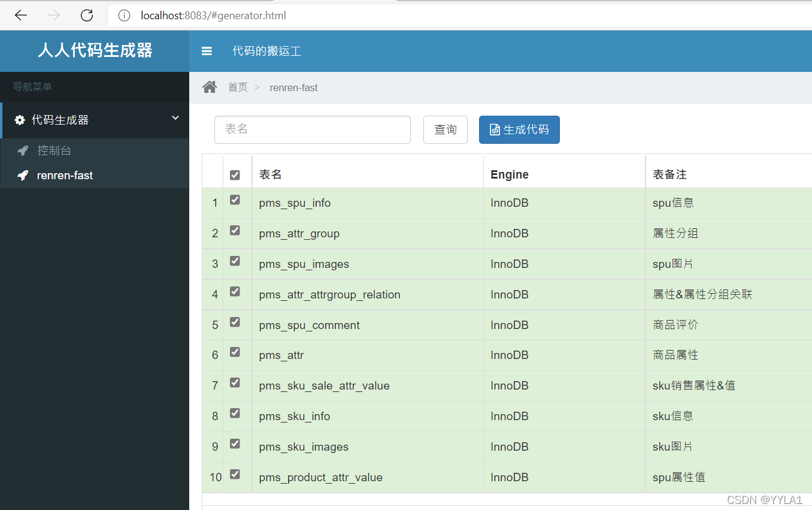This screenshot has width=812, height=510.
Task: Click the 属性&属性分组关联 remark cell
Action: point(729,295)
